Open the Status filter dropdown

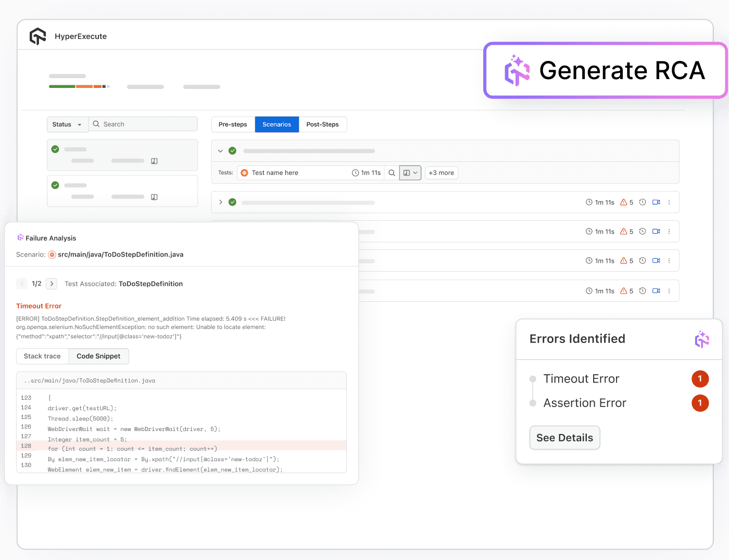pyautogui.click(x=67, y=124)
